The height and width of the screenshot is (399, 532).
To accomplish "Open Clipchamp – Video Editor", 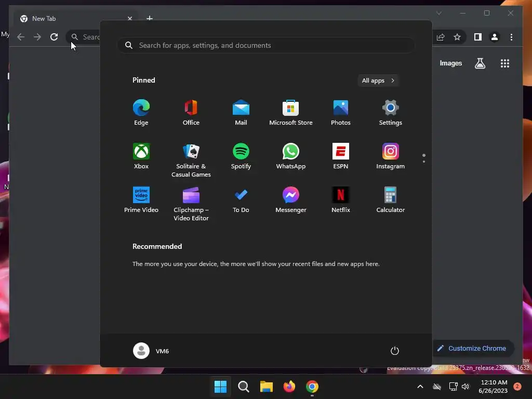I will pyautogui.click(x=191, y=204).
